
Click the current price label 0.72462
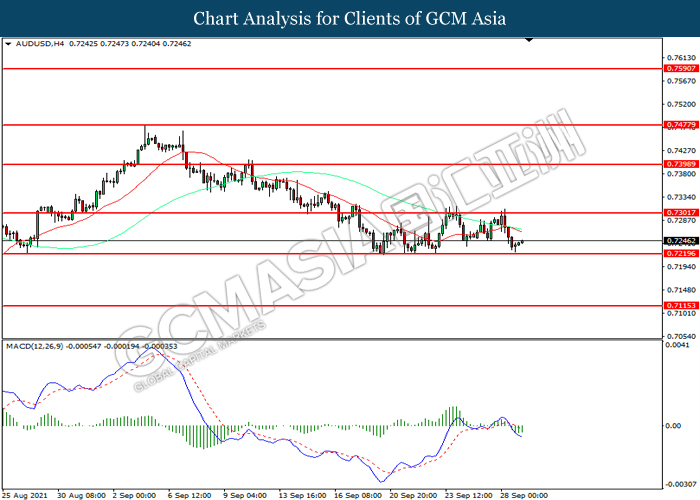tap(681, 241)
